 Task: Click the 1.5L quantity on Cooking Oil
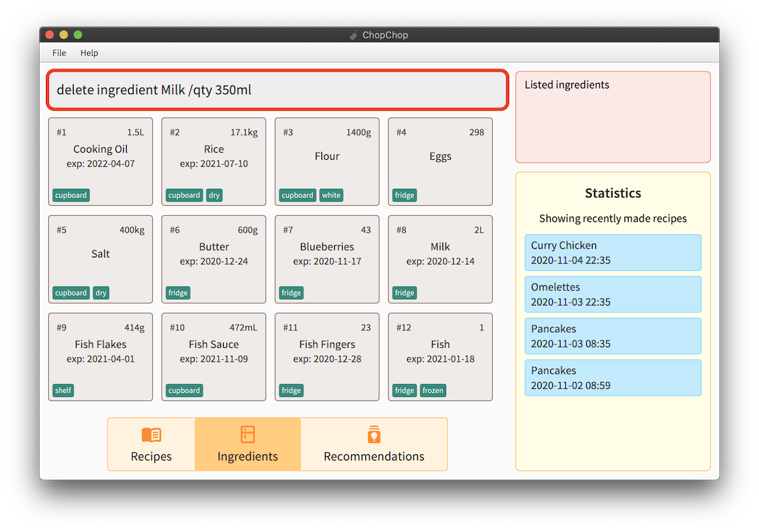pyautogui.click(x=135, y=132)
